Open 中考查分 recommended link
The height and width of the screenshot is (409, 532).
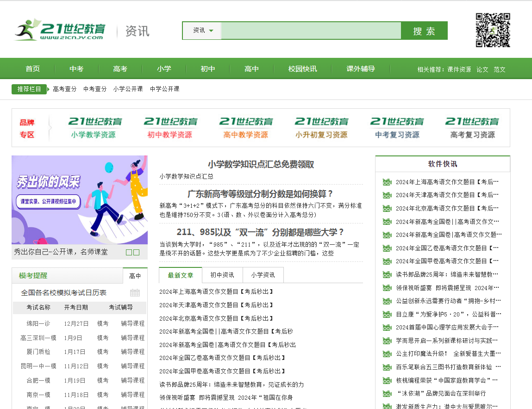[95, 89]
